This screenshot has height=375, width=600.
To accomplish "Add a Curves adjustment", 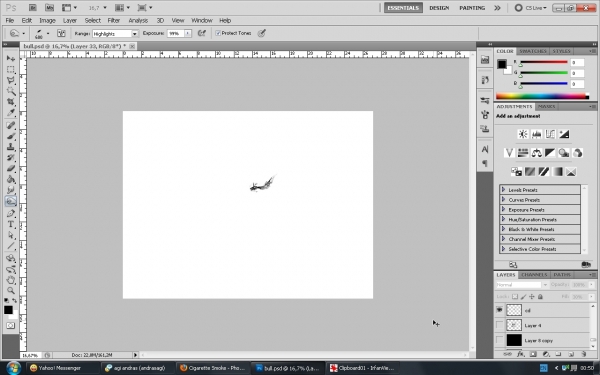I will point(550,134).
